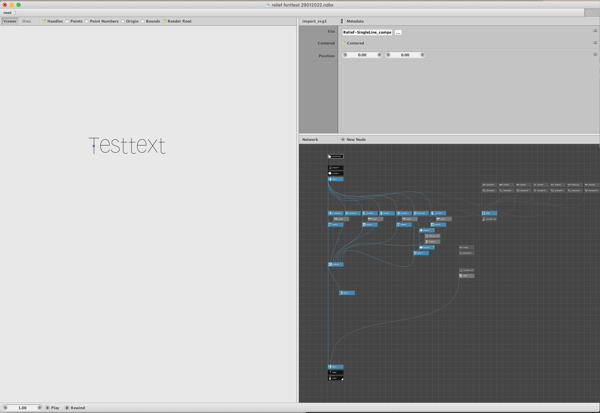
Task: Open the Position row options menu
Action: 595,55
